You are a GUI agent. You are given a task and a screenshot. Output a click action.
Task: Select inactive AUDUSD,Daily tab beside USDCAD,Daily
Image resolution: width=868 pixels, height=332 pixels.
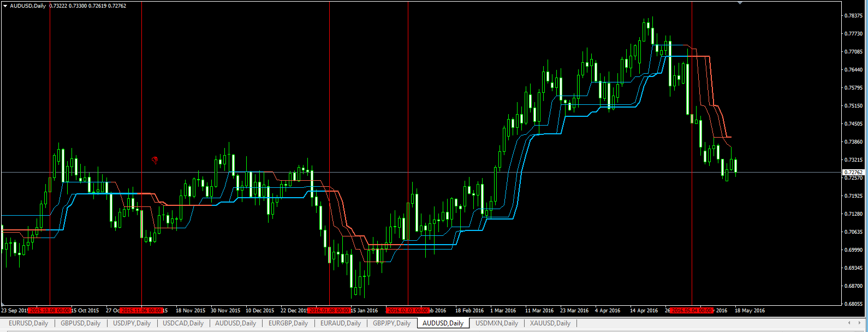point(235,323)
